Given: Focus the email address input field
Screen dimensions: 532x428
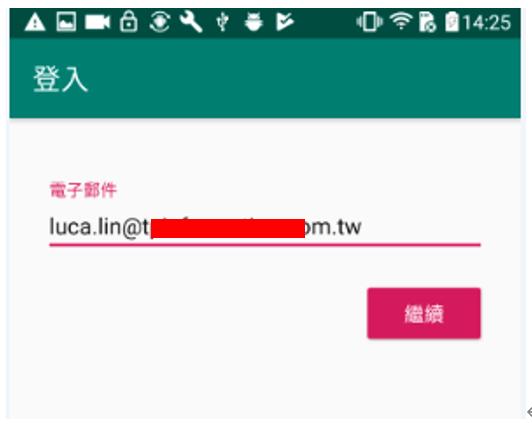Looking at the screenshot, I should [265, 227].
